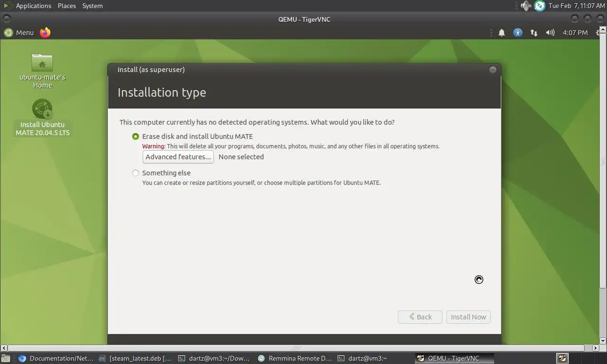The height and width of the screenshot is (364, 607).
Task: Click the Install Now button
Action: coord(468,317)
